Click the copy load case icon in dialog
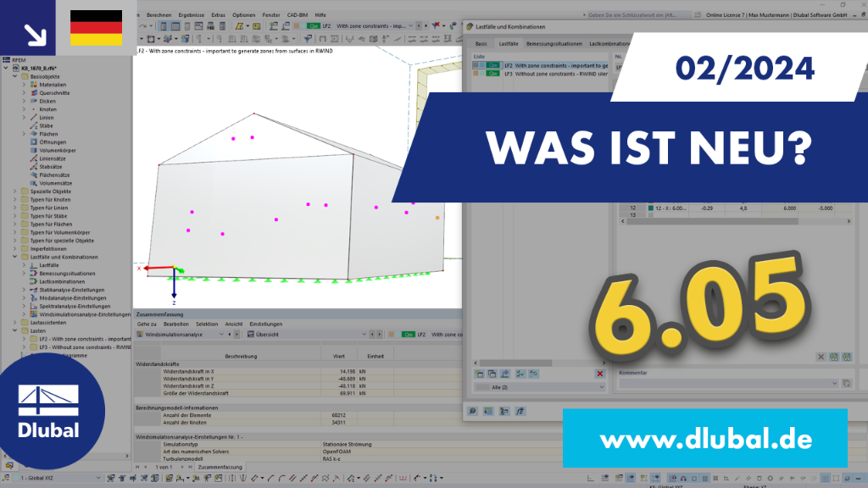 click(492, 374)
